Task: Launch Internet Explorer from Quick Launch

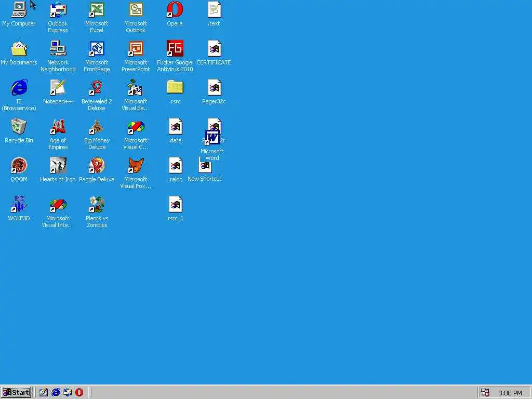Action: [x=56, y=393]
